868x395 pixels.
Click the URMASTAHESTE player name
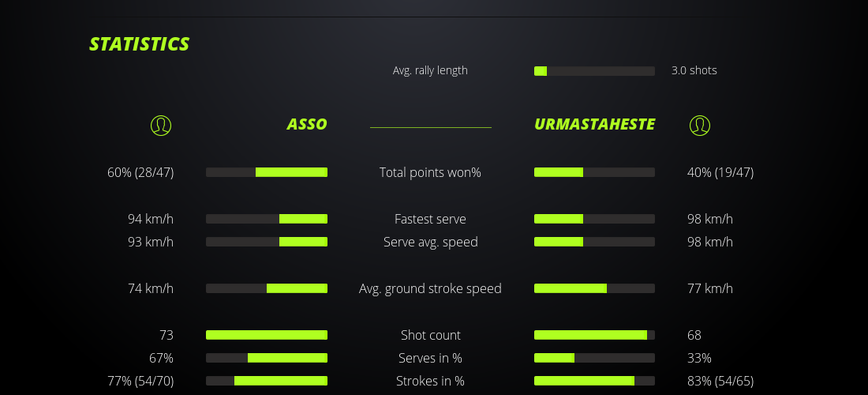pos(594,124)
